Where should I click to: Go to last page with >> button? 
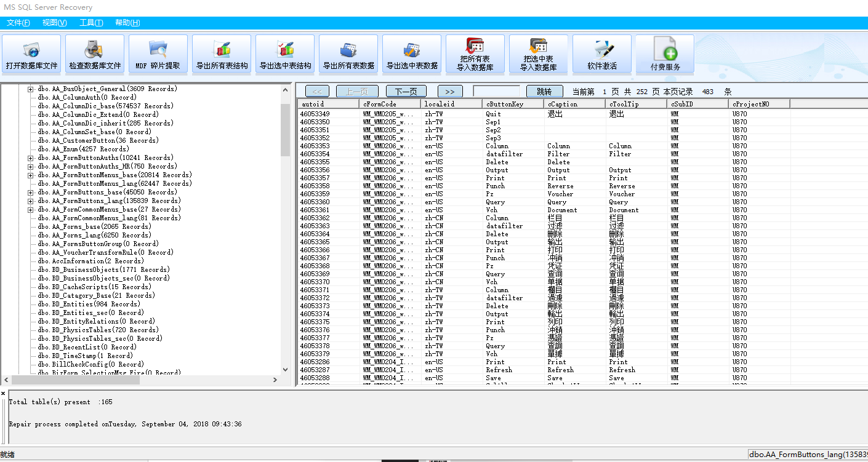point(450,91)
